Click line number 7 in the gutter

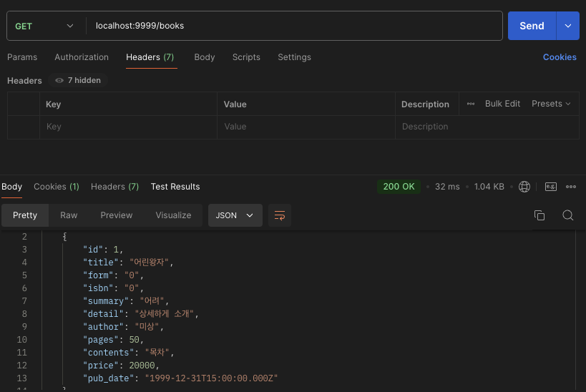(x=24, y=301)
